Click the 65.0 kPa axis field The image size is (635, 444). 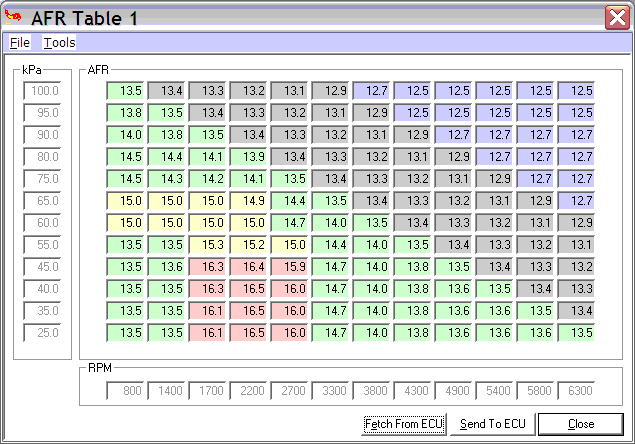coord(44,201)
